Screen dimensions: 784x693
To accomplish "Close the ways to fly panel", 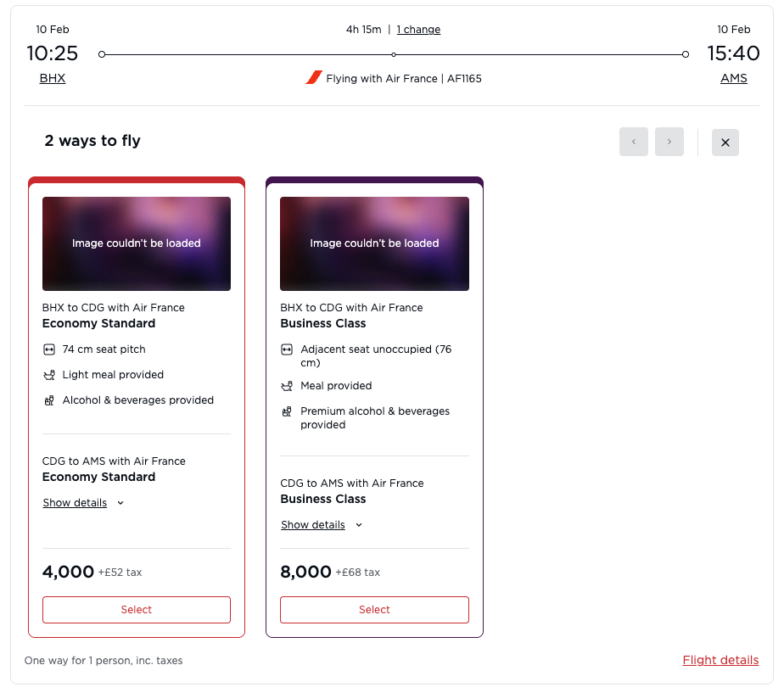I will point(725,143).
